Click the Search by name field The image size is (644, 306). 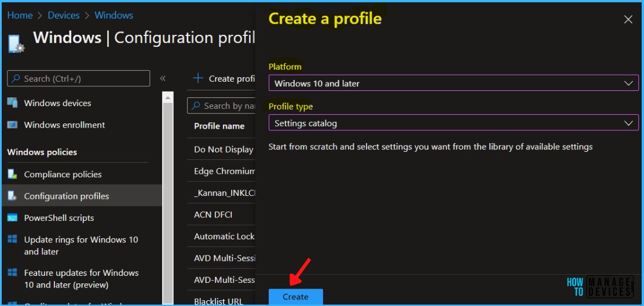click(222, 105)
